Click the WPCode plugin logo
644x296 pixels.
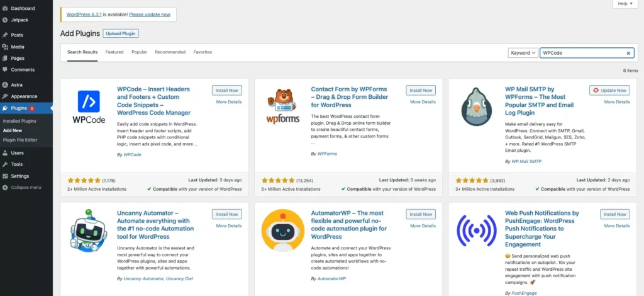point(89,107)
